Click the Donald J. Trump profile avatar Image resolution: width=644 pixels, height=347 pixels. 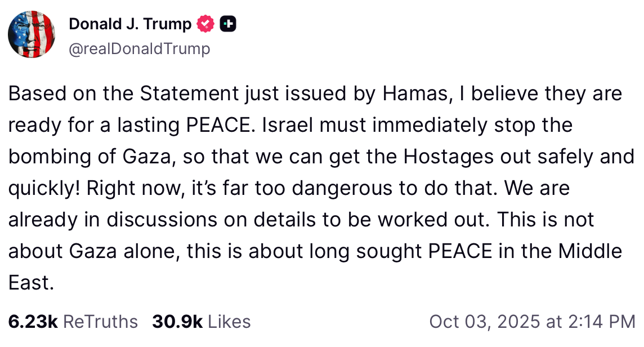point(32,34)
